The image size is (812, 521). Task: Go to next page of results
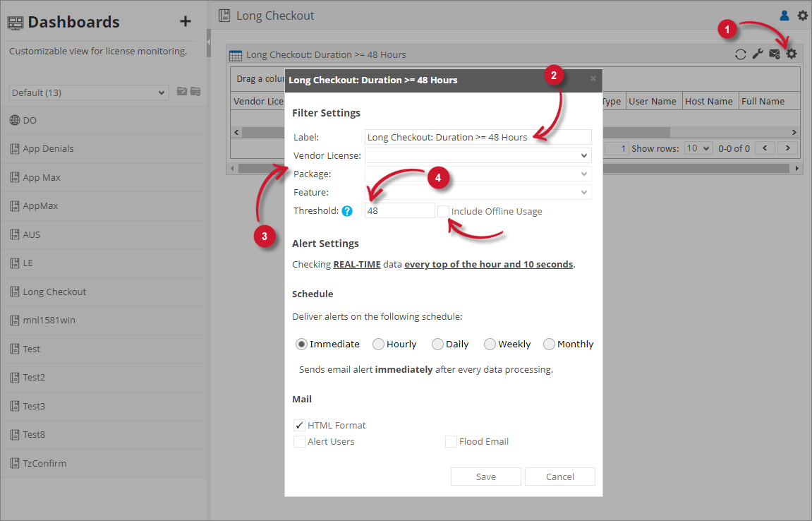click(787, 148)
